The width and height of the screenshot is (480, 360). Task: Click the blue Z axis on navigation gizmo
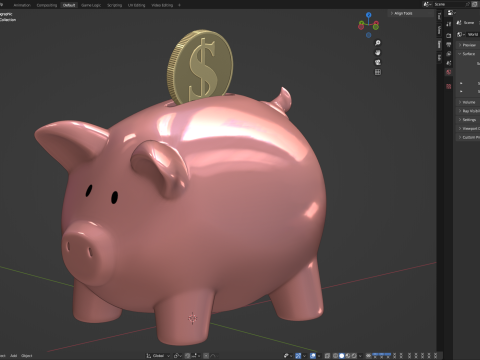click(x=368, y=15)
